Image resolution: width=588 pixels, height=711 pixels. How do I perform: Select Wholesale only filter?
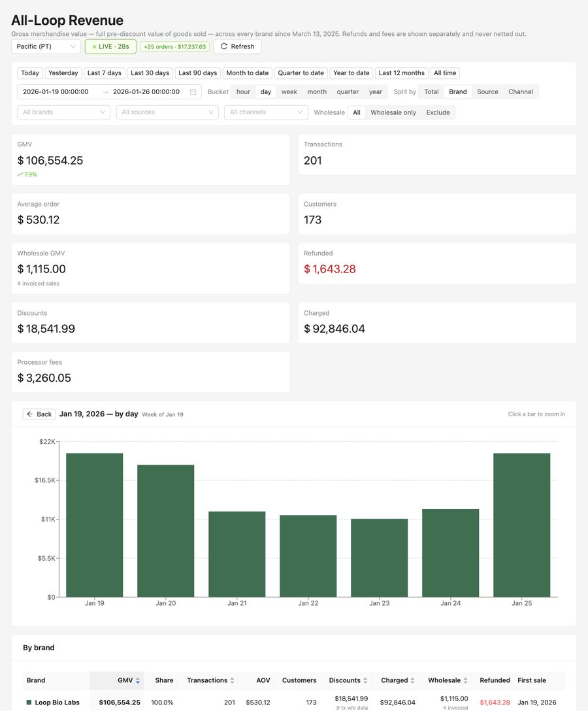(x=393, y=112)
